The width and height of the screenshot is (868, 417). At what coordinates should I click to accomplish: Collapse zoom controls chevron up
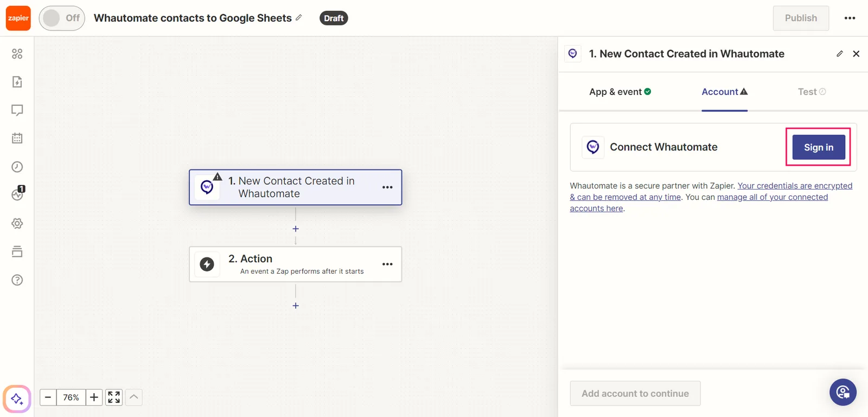[134, 397]
